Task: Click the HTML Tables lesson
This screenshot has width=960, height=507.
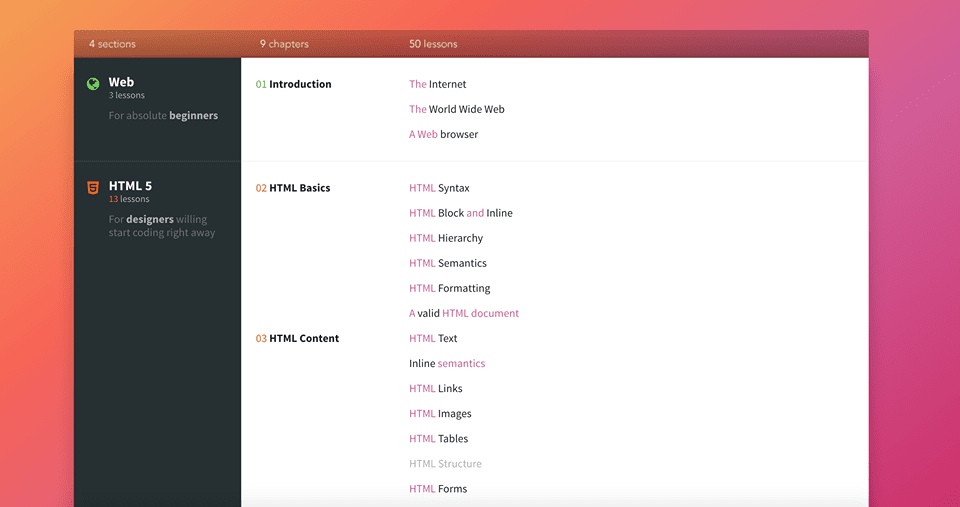Action: [x=438, y=438]
